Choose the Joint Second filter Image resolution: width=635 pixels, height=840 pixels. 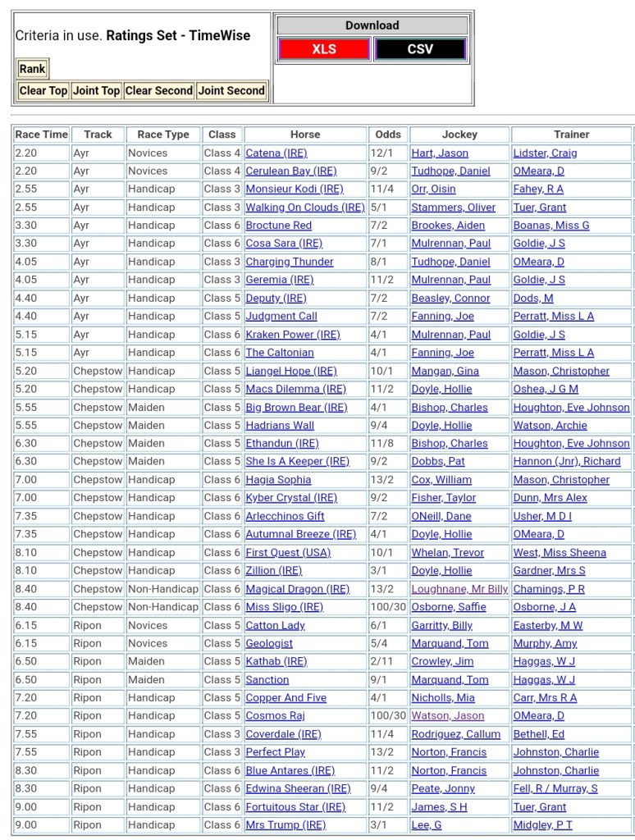tap(231, 91)
